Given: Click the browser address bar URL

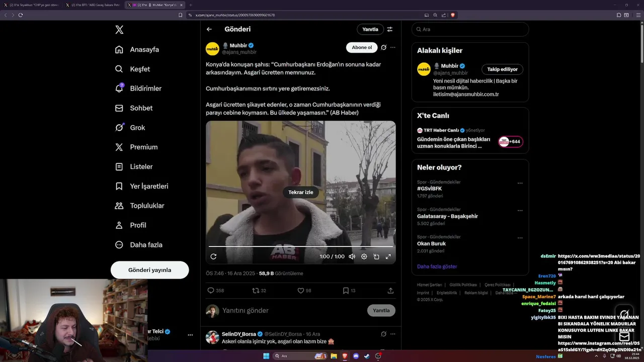Looking at the screenshot, I should pyautogui.click(x=234, y=15).
